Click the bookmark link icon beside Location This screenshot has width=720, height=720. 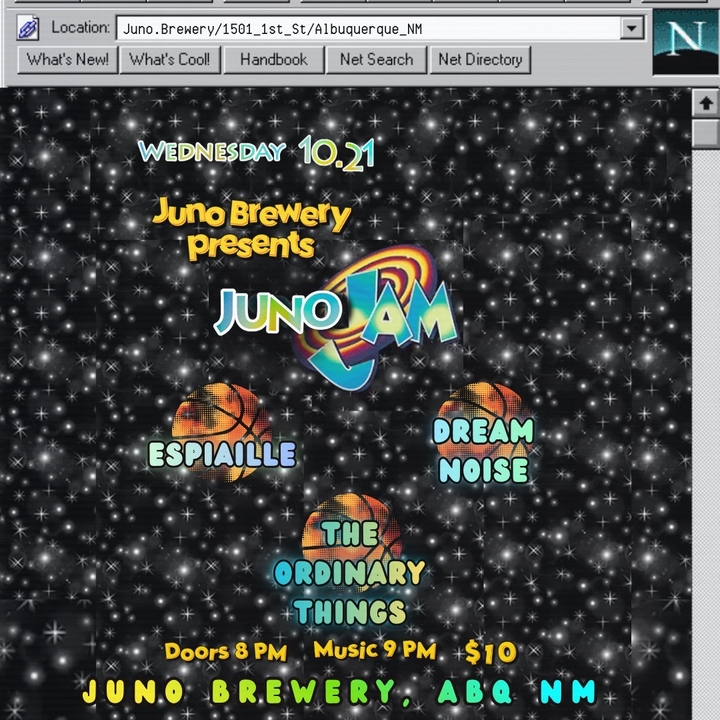tap(28, 28)
